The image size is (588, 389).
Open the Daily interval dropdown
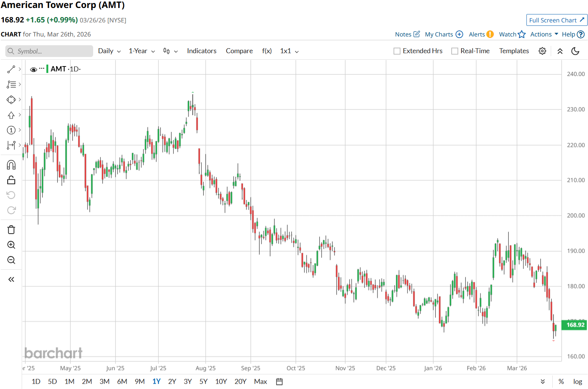point(109,51)
